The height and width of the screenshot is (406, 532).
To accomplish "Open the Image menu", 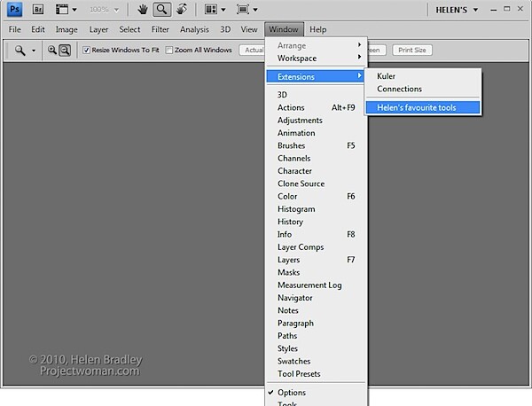I will [66, 29].
